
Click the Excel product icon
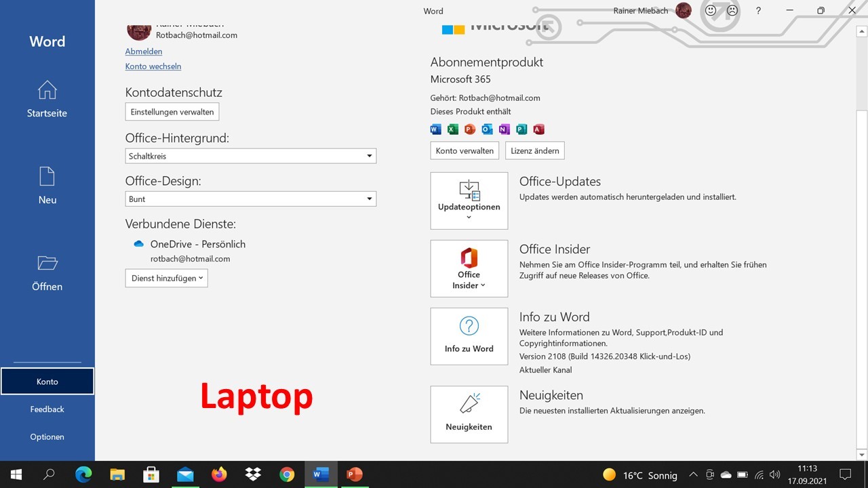pyautogui.click(x=453, y=129)
